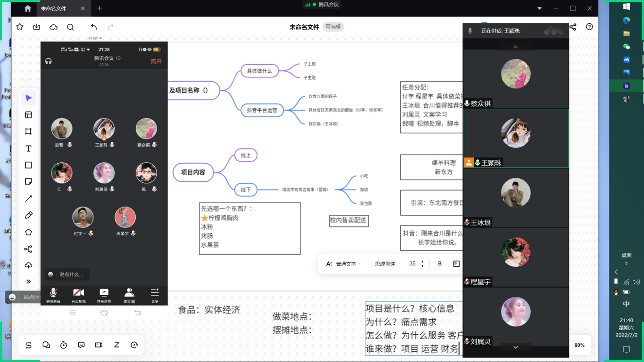This screenshot has width=644, height=362.
Task: Open the 普通文本 text style dropdown
Action: 344,264
